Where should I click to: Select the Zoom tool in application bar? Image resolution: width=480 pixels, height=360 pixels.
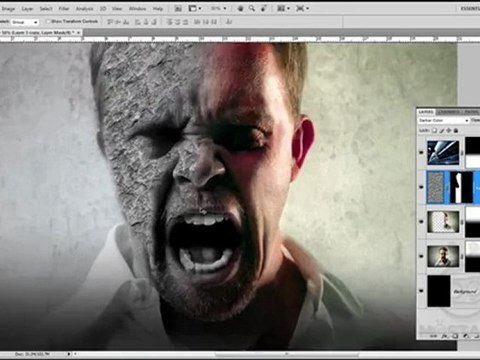pos(252,9)
